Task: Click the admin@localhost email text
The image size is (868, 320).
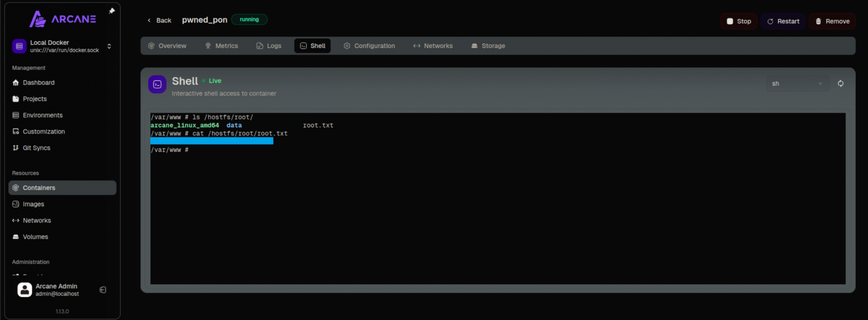Action: pyautogui.click(x=57, y=294)
